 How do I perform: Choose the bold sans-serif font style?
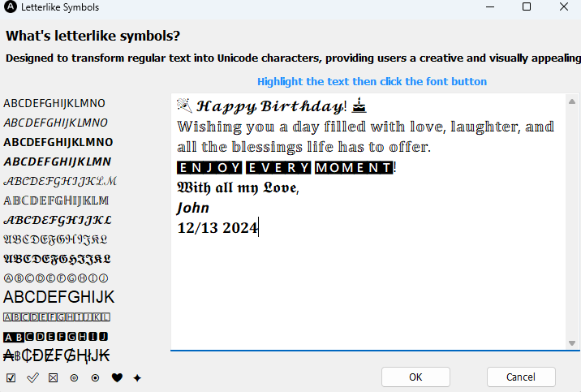point(58,142)
